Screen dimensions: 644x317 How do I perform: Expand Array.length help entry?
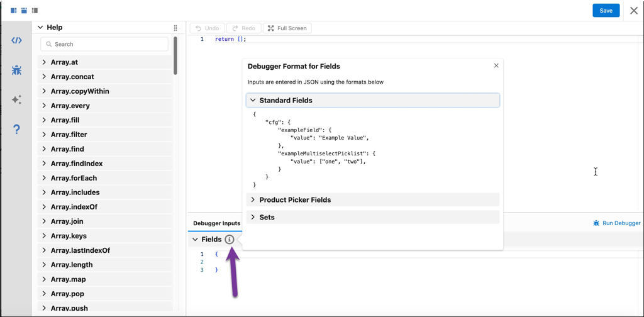104,265
